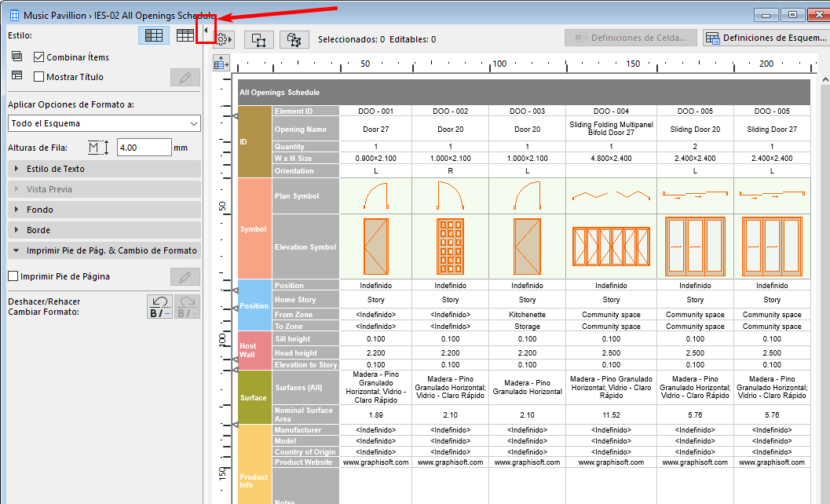Uncheck the Combinar Ítems checkbox
This screenshot has height=504, width=830.
tap(39, 57)
